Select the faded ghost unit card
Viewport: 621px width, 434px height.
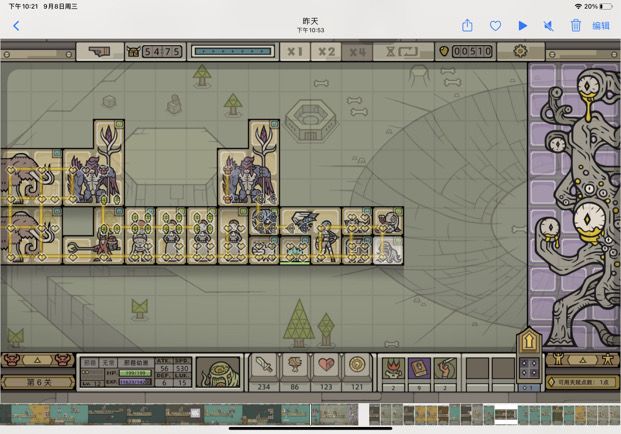click(x=388, y=249)
